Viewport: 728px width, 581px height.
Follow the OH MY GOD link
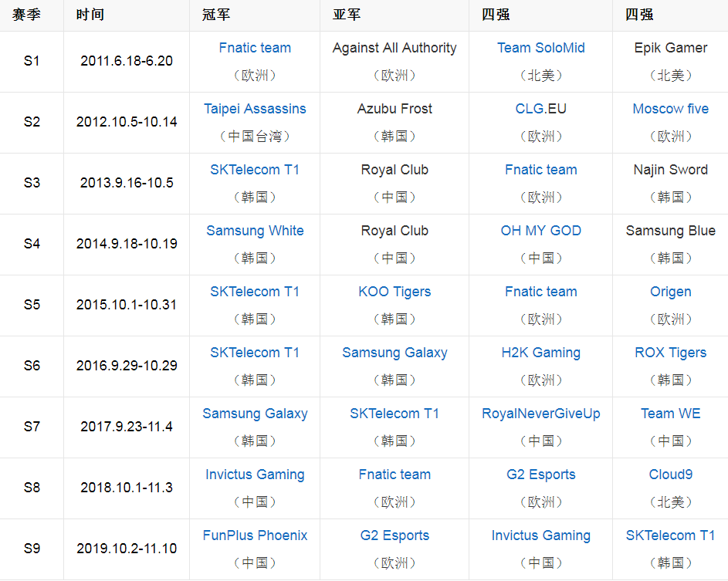pos(541,231)
